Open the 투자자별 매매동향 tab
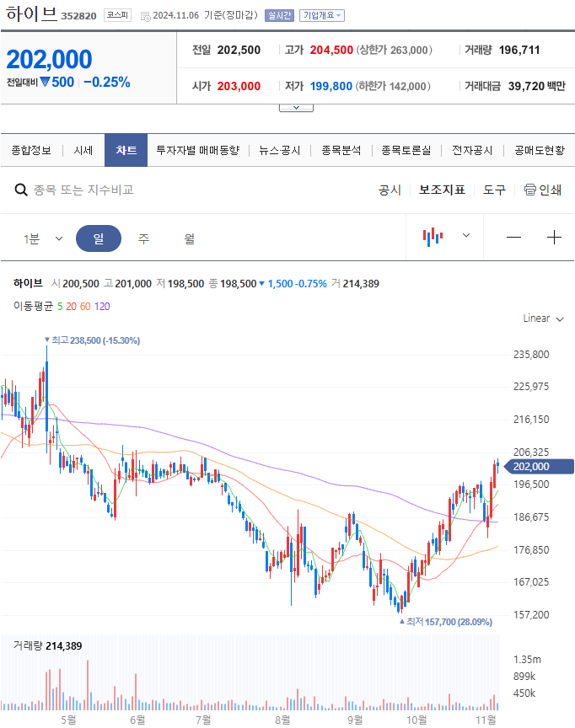Image resolution: width=575 pixels, height=728 pixels. [x=198, y=150]
